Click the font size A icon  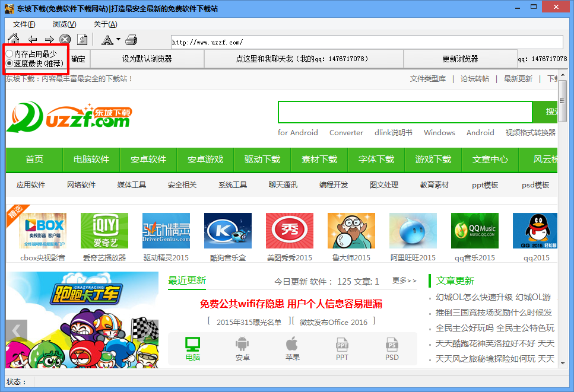107,40
